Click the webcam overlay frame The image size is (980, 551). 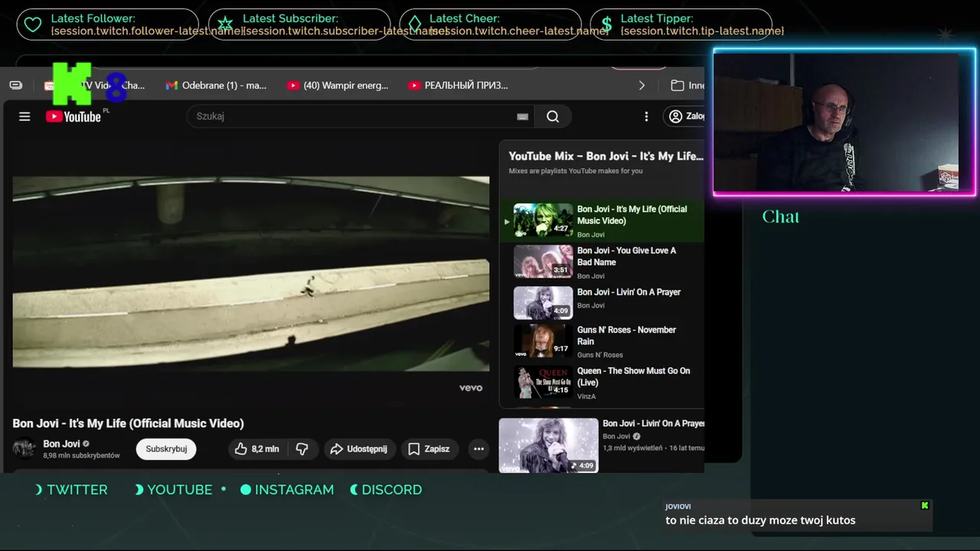[x=844, y=122]
